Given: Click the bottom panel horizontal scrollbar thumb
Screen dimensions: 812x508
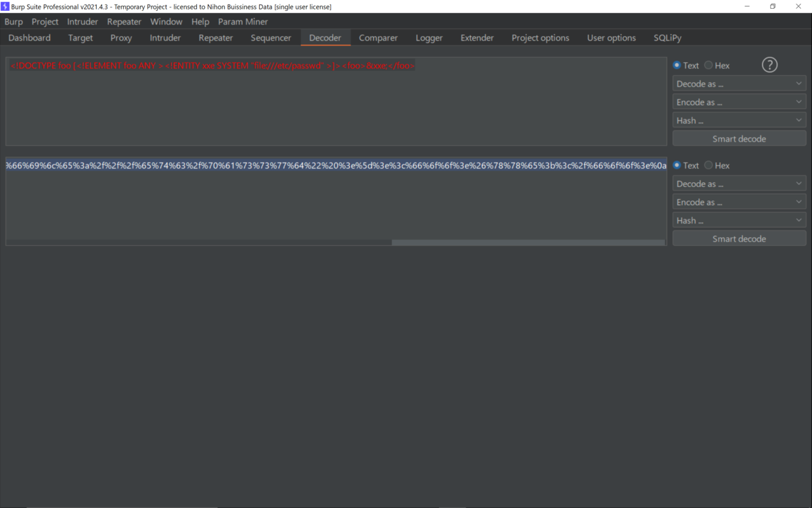Looking at the screenshot, I should [x=528, y=242].
